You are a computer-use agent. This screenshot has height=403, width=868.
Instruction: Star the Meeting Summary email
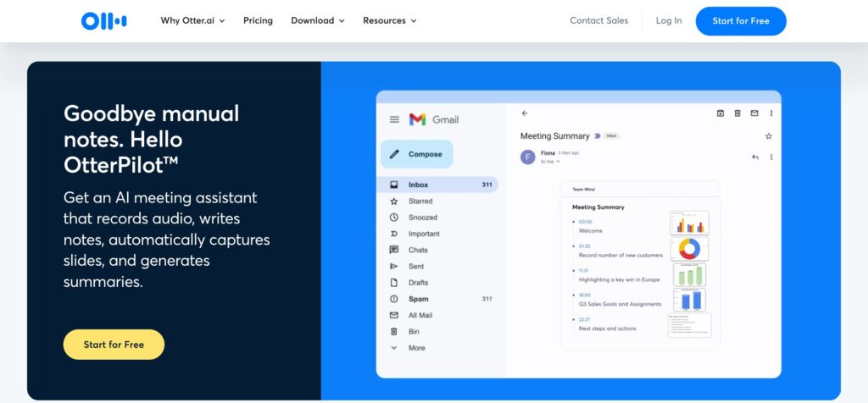[769, 135]
